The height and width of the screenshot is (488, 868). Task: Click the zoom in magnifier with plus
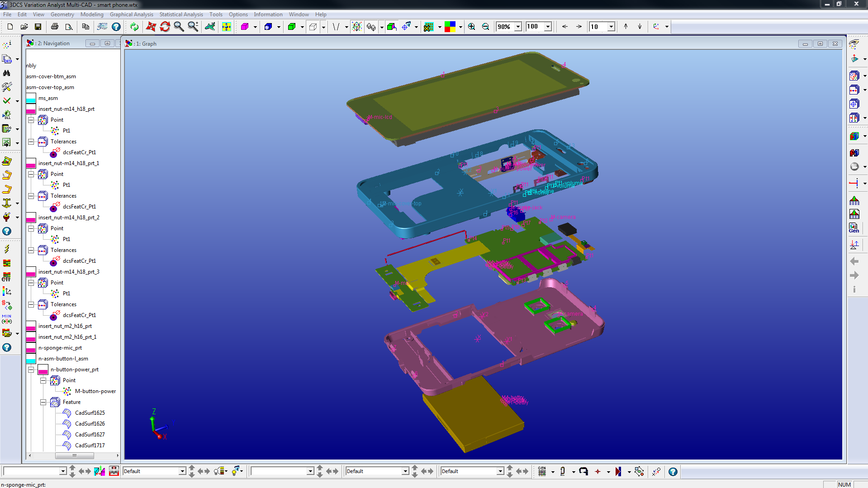click(471, 27)
